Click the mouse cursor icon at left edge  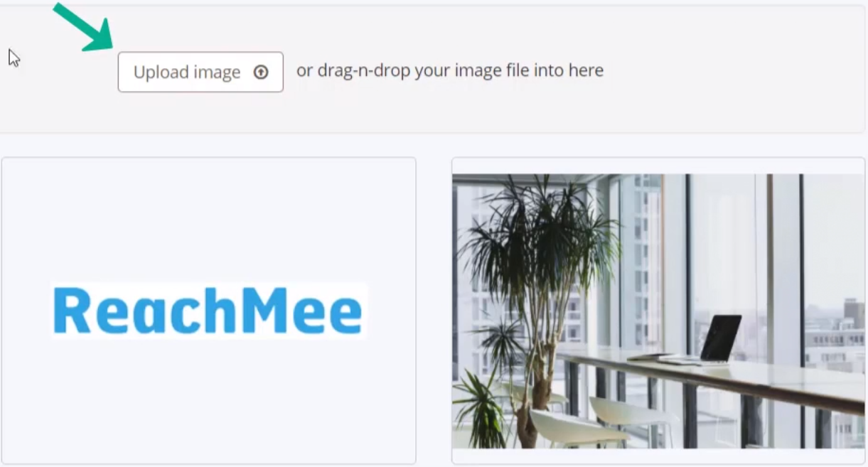pyautogui.click(x=14, y=58)
